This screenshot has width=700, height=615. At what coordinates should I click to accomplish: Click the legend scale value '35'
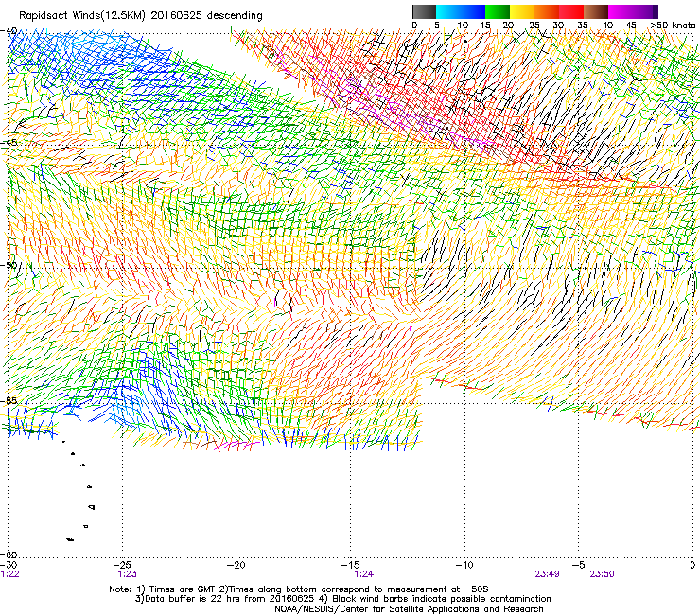click(583, 26)
